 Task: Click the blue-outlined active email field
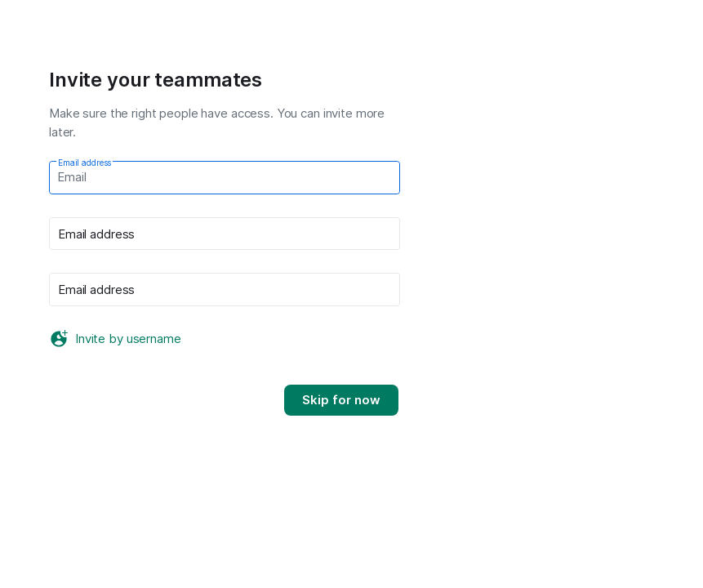point(224,178)
